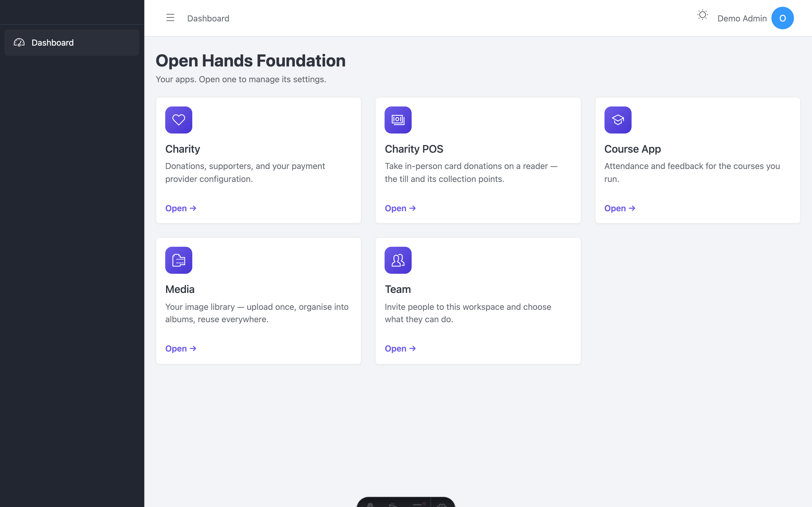This screenshot has height=507, width=812.
Task: Select Dashboard in the sidebar
Action: pos(72,43)
